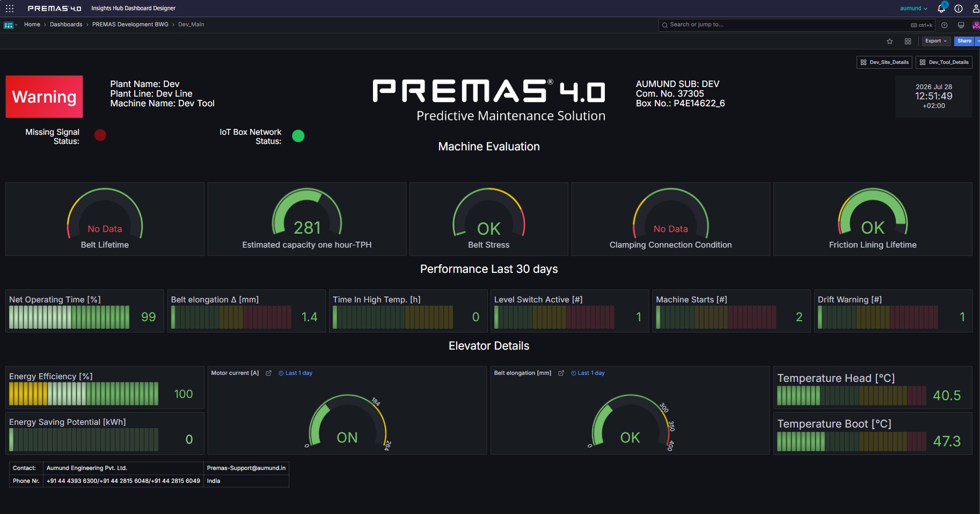Open the Dev_Site_Details dashboard link
This screenshot has width=980, height=514.
tap(884, 62)
